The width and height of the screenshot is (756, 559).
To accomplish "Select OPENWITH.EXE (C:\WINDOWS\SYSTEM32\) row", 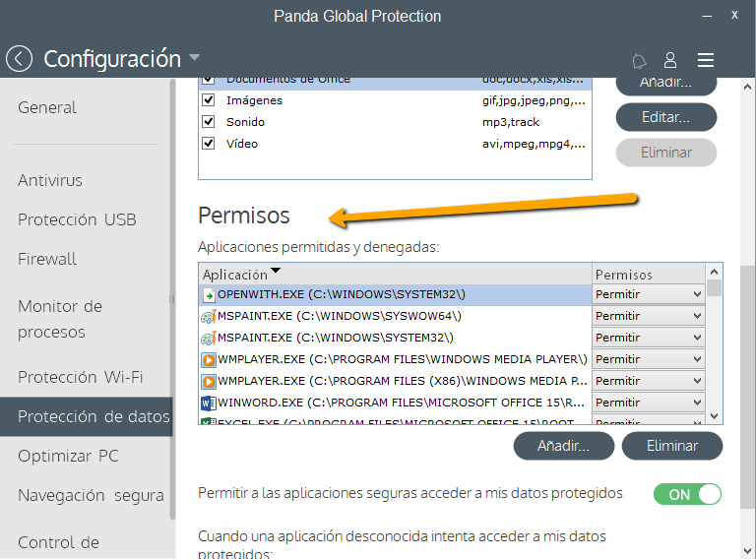I will tap(395, 294).
